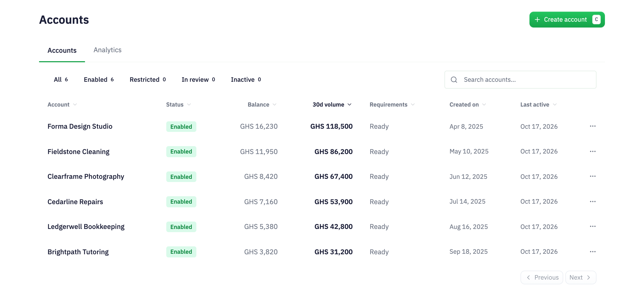Open more options for Forma Design Studio
The width and height of the screenshot is (644, 297).
pos(593,126)
